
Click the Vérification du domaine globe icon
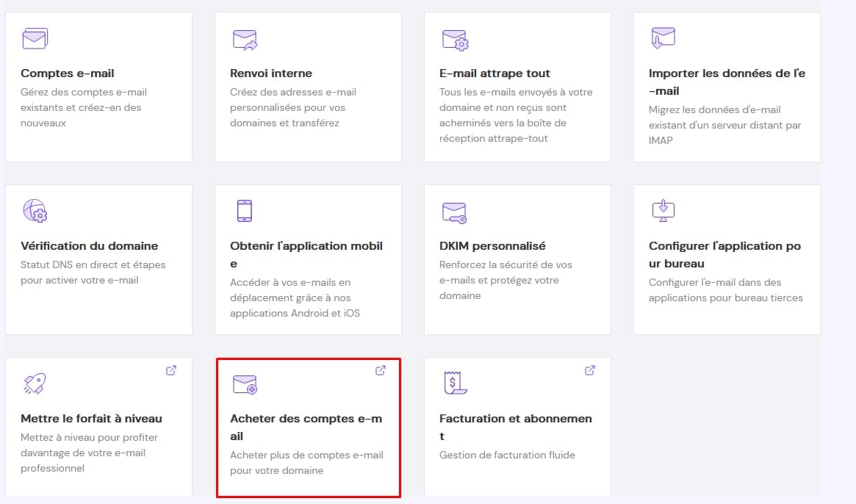tap(35, 211)
